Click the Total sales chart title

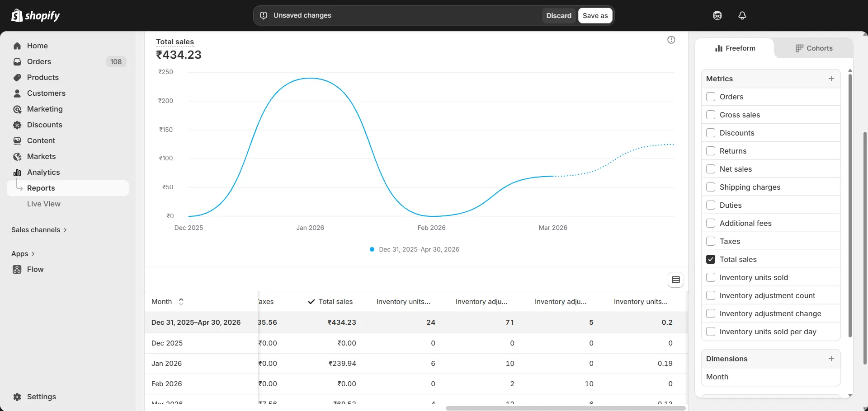click(175, 42)
